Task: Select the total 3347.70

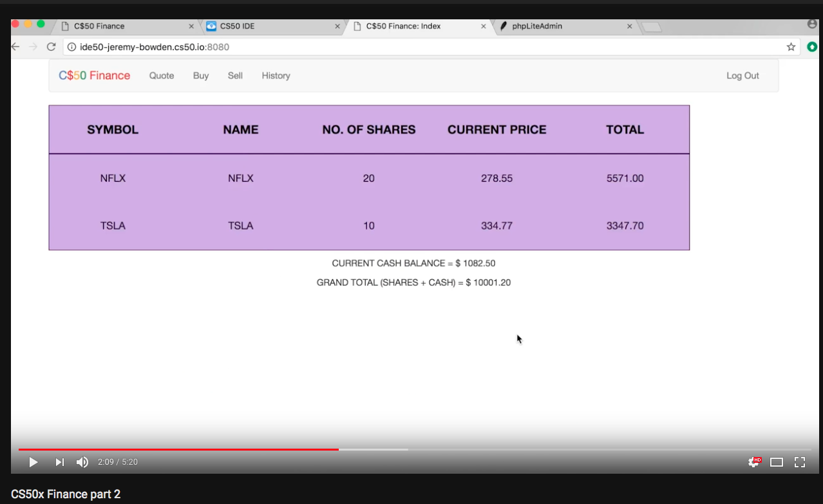Action: click(x=625, y=226)
